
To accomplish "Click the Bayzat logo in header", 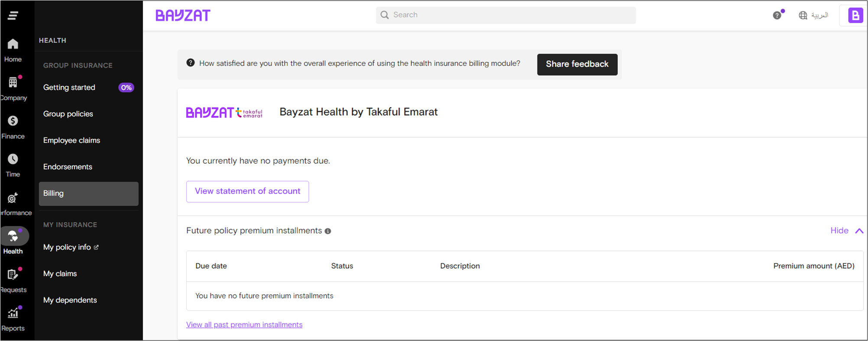I will tap(183, 16).
